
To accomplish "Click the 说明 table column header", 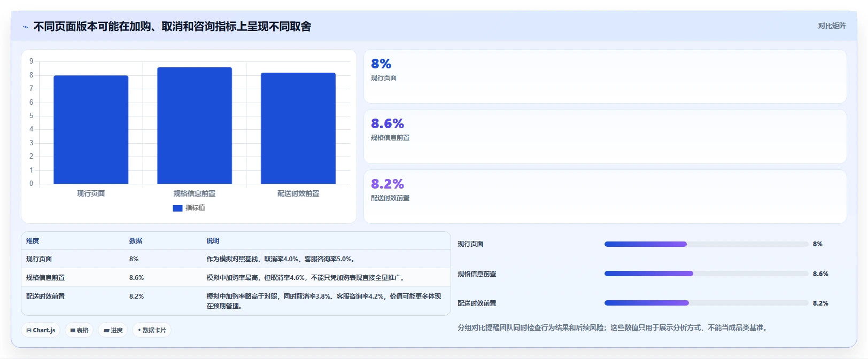I will pos(213,241).
